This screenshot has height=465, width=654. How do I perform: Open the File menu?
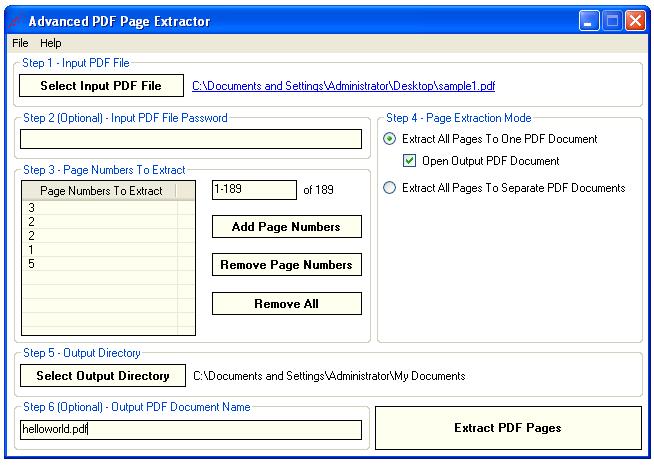tap(20, 43)
